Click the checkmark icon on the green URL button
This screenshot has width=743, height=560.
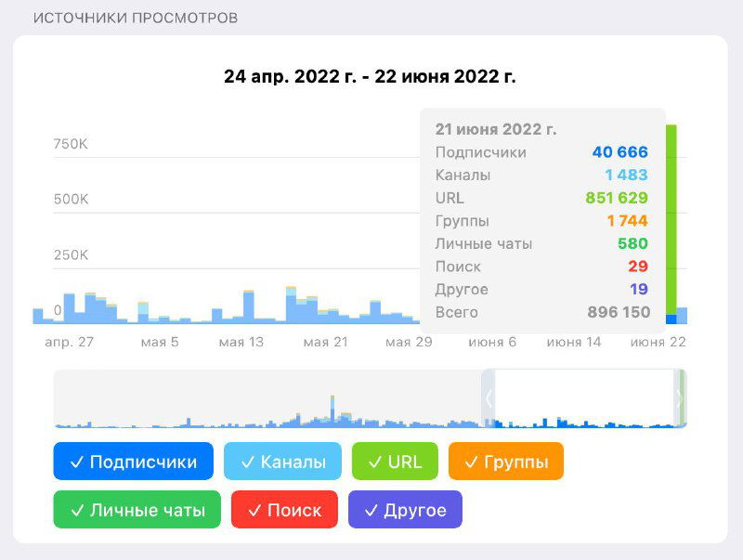374,462
